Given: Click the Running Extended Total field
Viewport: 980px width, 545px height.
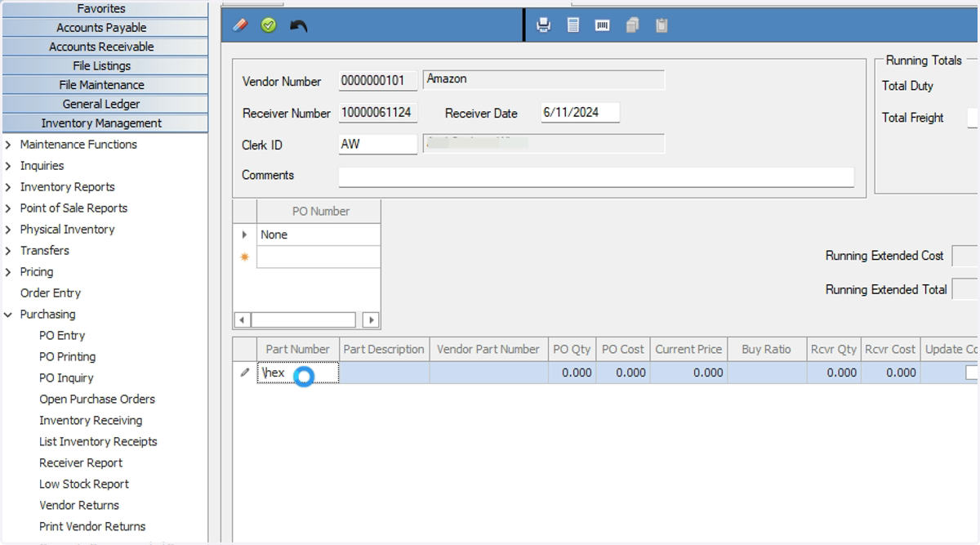Looking at the screenshot, I should click(x=966, y=289).
